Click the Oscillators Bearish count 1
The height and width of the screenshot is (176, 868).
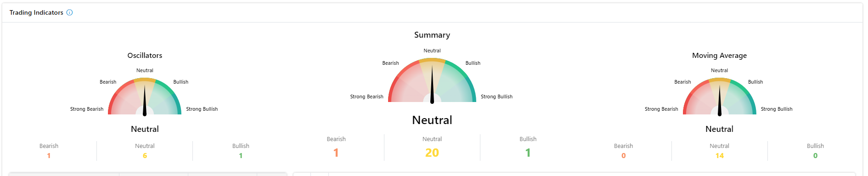(x=49, y=156)
